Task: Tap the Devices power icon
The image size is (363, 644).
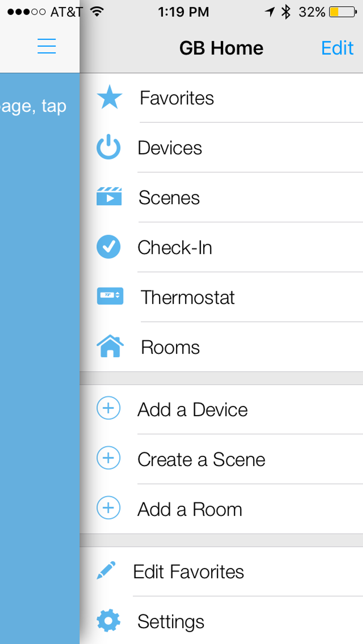Action: click(109, 147)
